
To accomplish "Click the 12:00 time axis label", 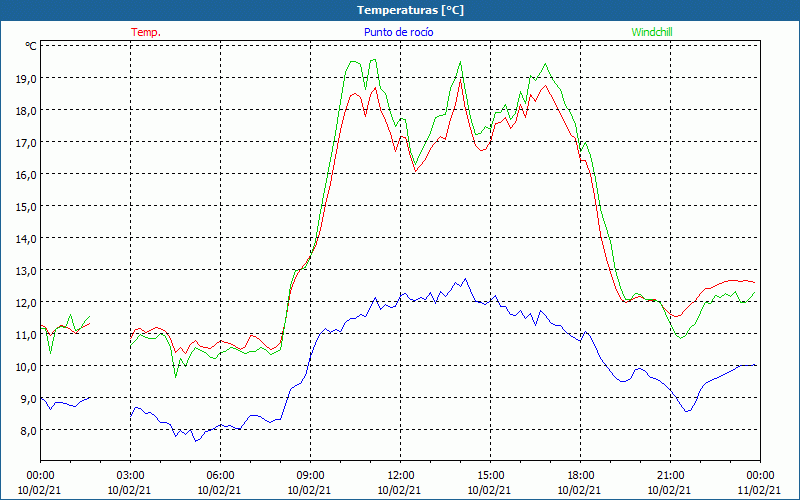I will [401, 476].
